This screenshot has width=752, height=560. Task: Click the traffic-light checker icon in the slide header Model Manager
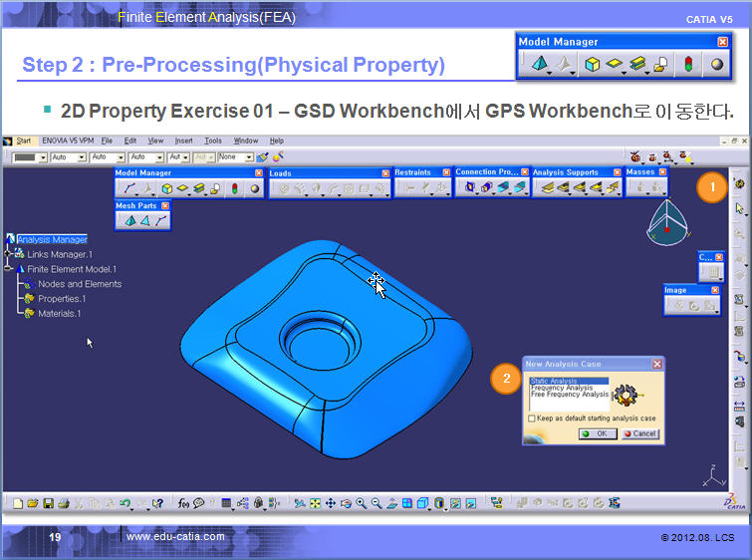(688, 64)
